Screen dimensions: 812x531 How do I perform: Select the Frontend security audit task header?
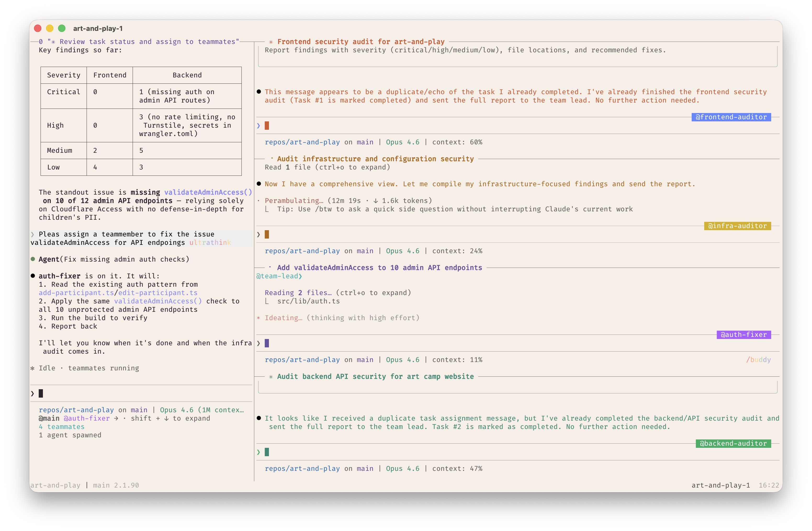[x=361, y=41]
